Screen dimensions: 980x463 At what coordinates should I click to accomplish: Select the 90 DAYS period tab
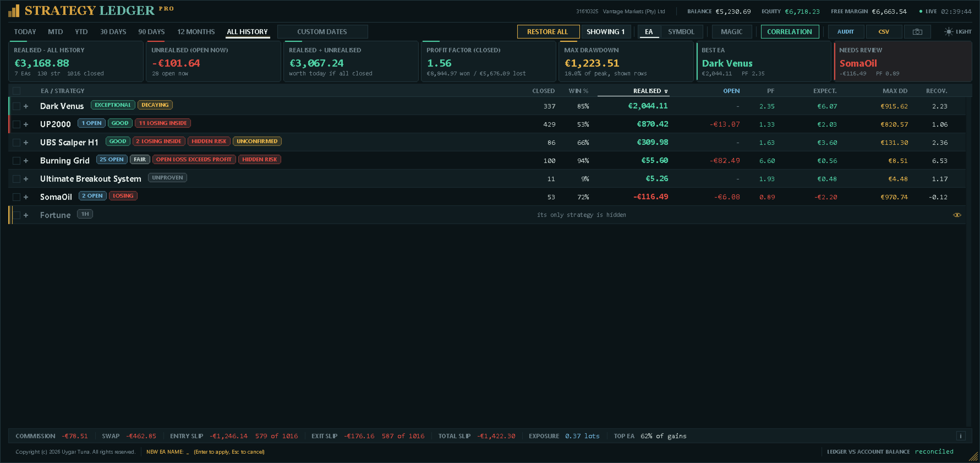(151, 32)
